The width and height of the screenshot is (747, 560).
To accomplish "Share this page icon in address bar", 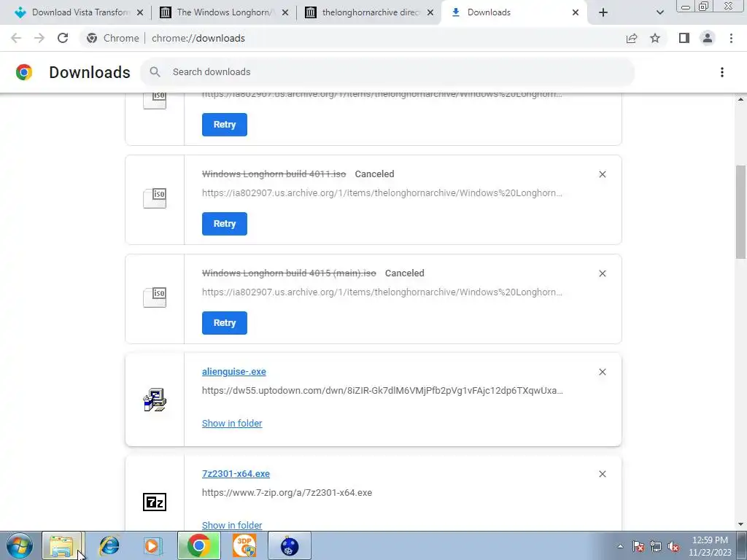I will pos(632,38).
